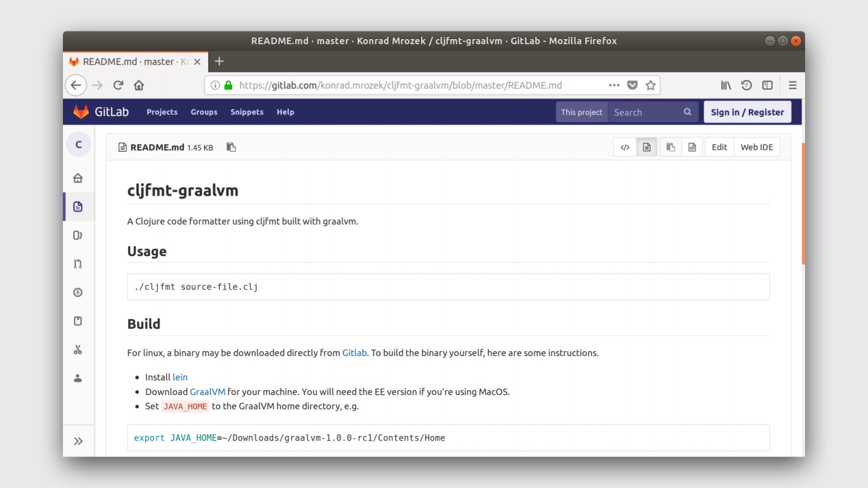Open page actions three-dot menu
The image size is (868, 488).
coord(614,85)
